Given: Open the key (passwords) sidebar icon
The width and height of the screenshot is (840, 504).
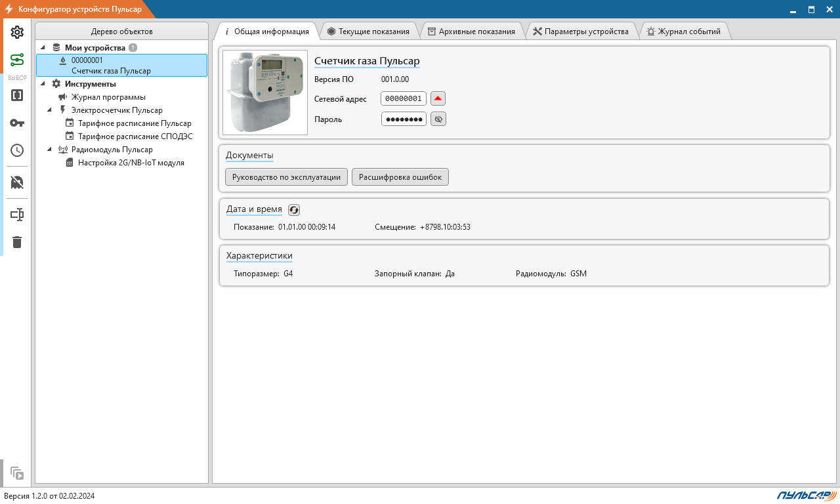Looking at the screenshot, I should 17,123.
